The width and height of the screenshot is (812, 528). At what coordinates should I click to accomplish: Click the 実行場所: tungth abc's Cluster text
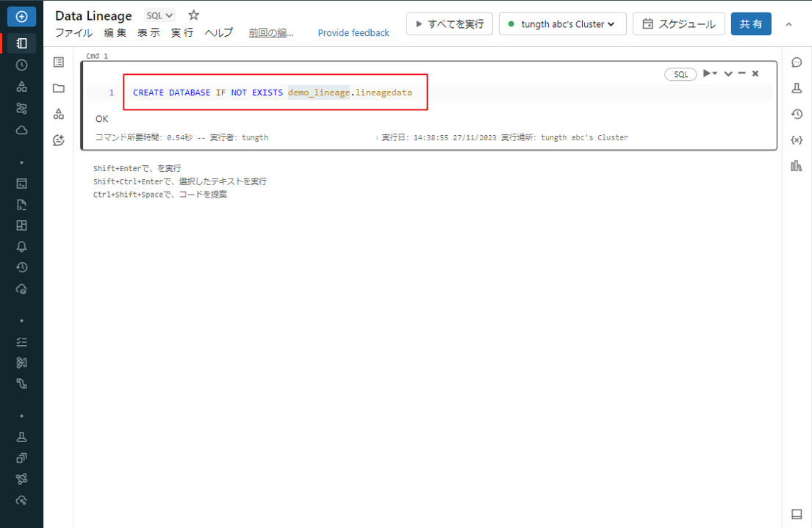[x=564, y=137]
